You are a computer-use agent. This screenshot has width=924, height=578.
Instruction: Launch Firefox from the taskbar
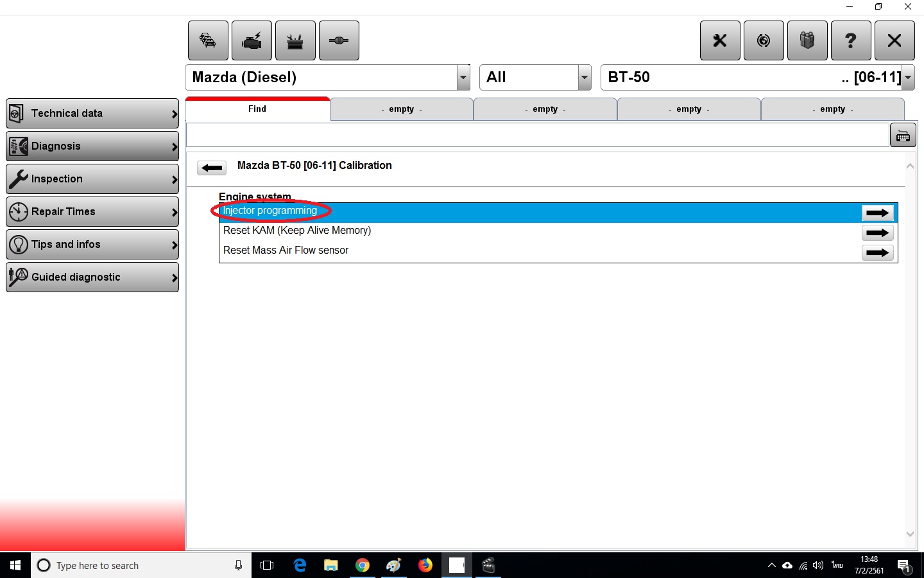[425, 565]
